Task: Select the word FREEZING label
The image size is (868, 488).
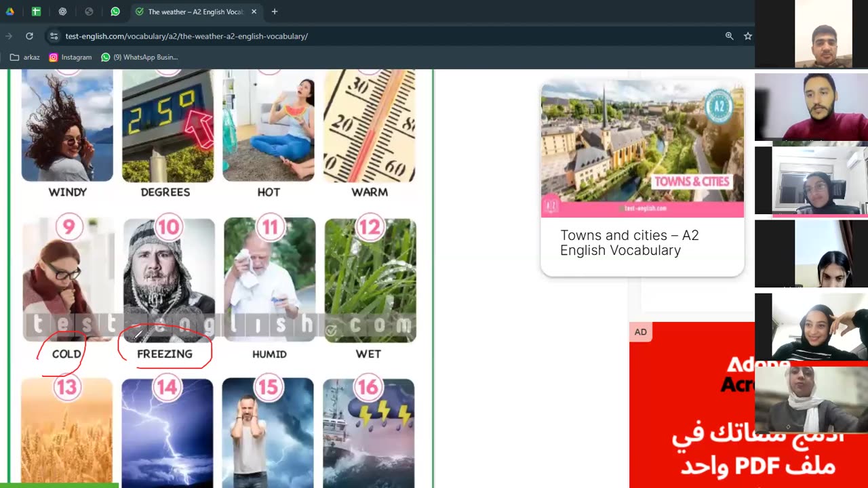Action: coord(165,354)
